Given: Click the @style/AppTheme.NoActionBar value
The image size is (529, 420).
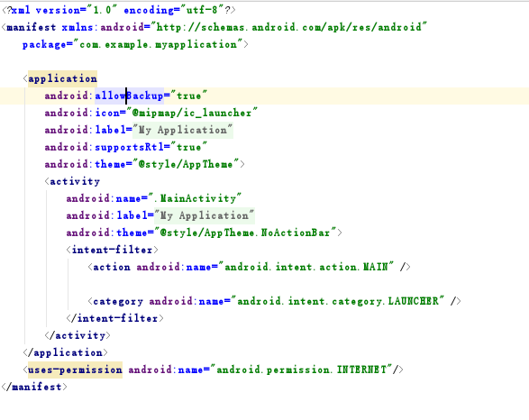Looking at the screenshot, I should [245, 233].
